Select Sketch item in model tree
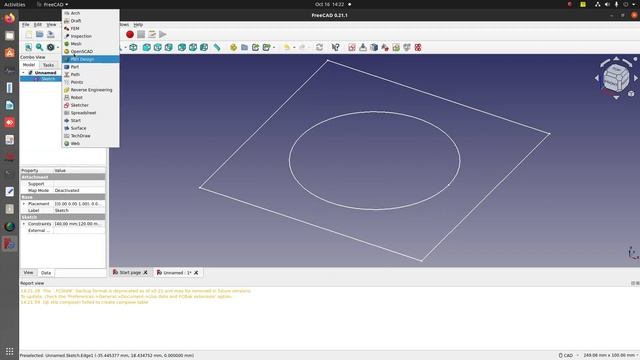640x360 pixels. pyautogui.click(x=48, y=79)
